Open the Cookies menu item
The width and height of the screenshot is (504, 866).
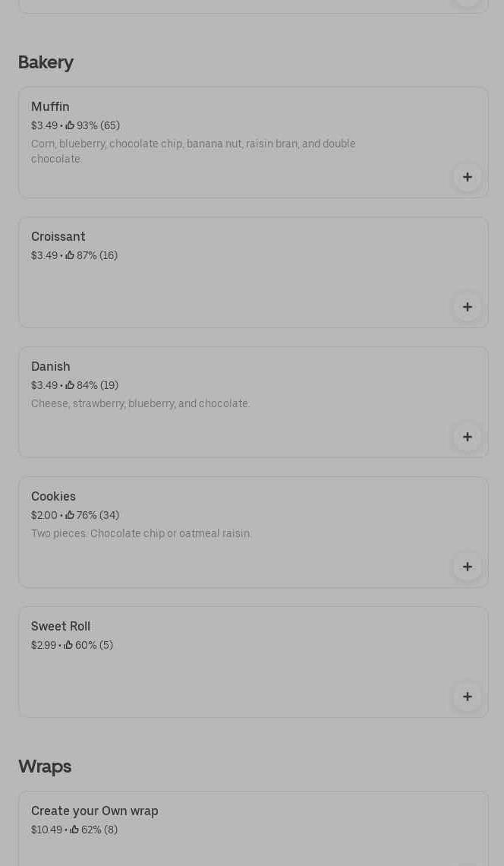tap(53, 497)
